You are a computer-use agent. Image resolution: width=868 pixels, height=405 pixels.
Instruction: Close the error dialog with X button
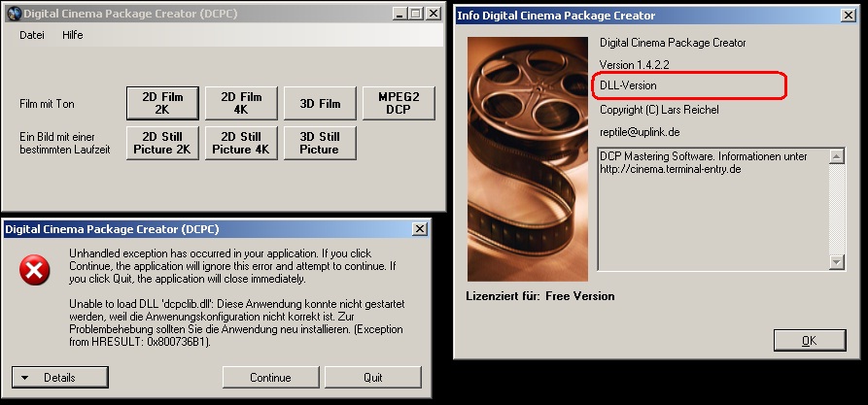click(x=419, y=229)
